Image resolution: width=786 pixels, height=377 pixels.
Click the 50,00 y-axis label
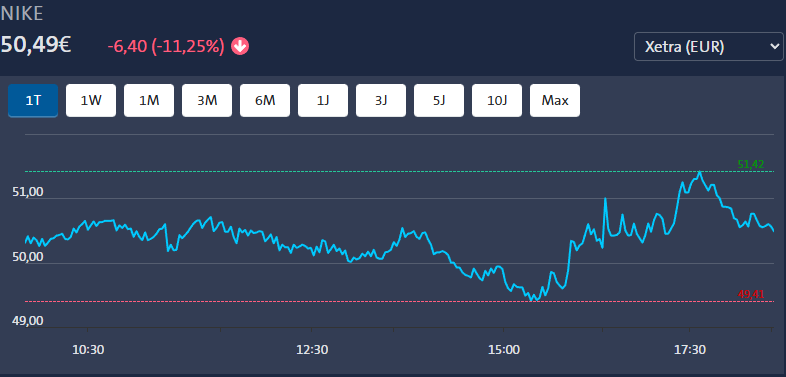click(28, 257)
